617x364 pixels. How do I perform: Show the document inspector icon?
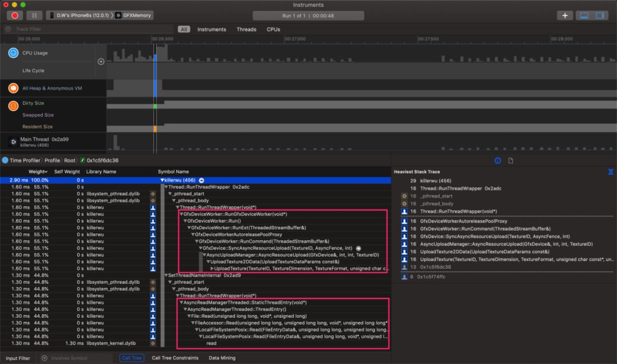511,160
